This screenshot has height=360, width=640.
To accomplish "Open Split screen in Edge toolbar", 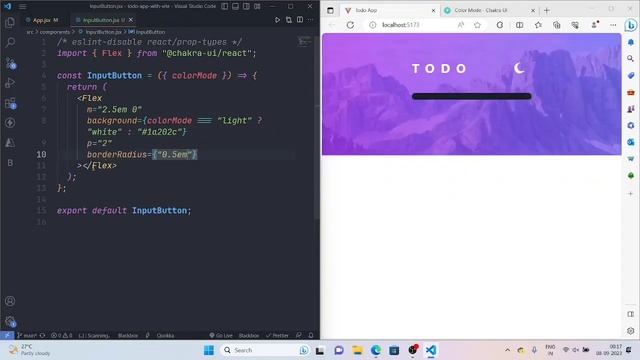I will 519,25.
